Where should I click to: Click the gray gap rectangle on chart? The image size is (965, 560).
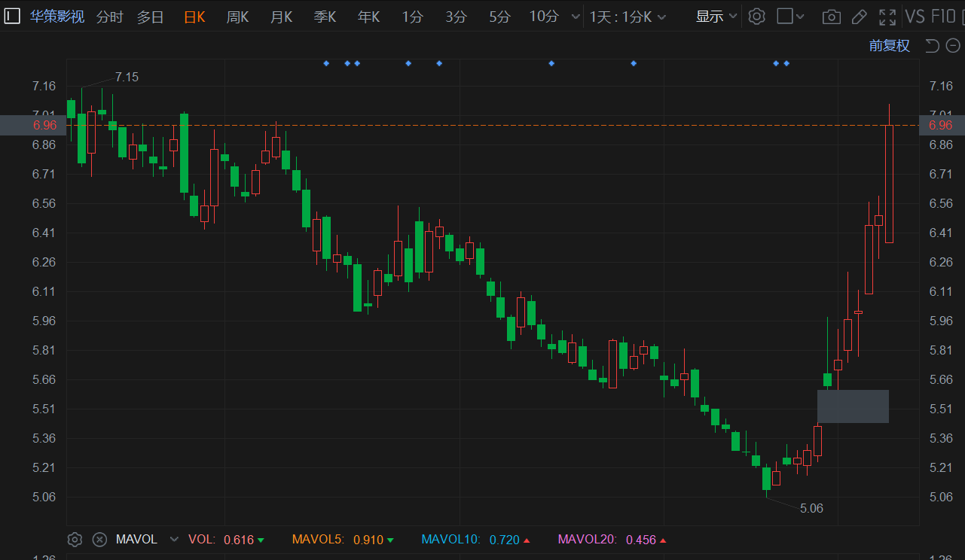click(853, 406)
